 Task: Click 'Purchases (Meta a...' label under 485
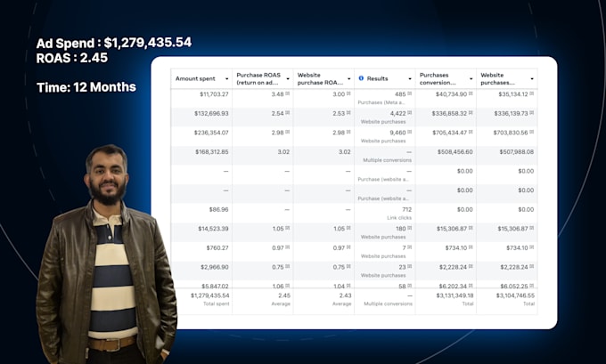[x=381, y=102]
